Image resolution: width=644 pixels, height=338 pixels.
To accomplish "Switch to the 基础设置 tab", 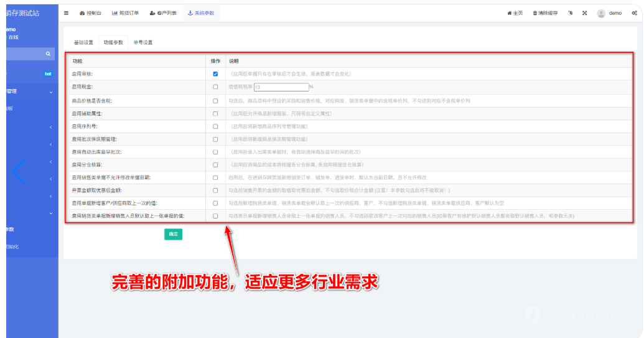I will pos(83,42).
